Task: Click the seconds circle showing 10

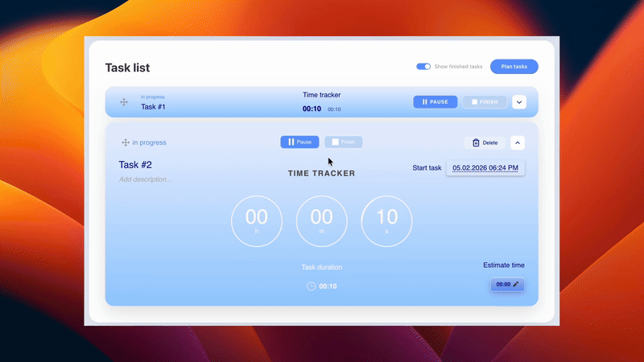Action: tap(386, 220)
